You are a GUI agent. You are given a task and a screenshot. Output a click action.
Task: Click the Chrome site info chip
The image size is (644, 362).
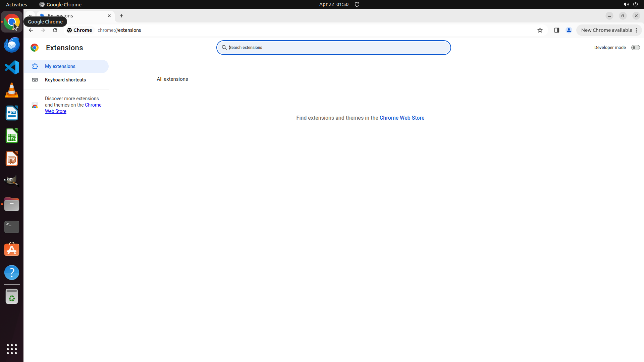[x=79, y=30]
